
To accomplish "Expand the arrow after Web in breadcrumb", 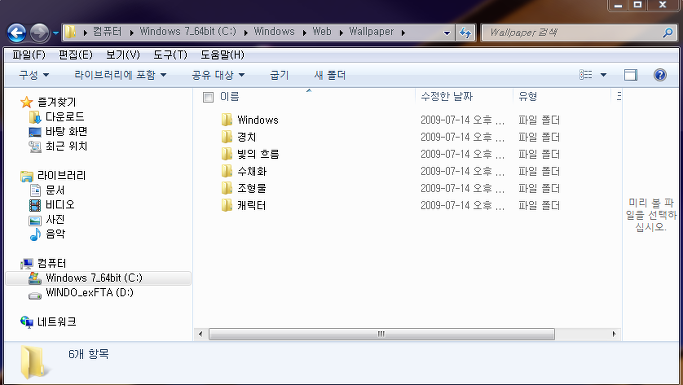I will pos(341,33).
